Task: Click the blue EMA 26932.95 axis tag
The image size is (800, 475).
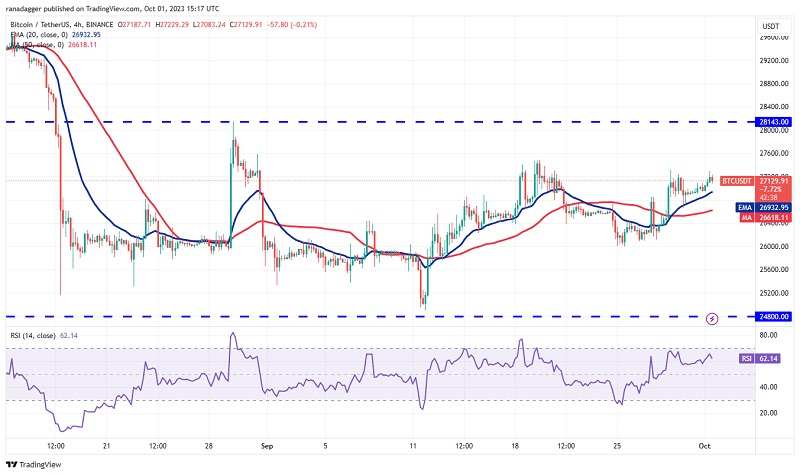Action: tap(764, 208)
